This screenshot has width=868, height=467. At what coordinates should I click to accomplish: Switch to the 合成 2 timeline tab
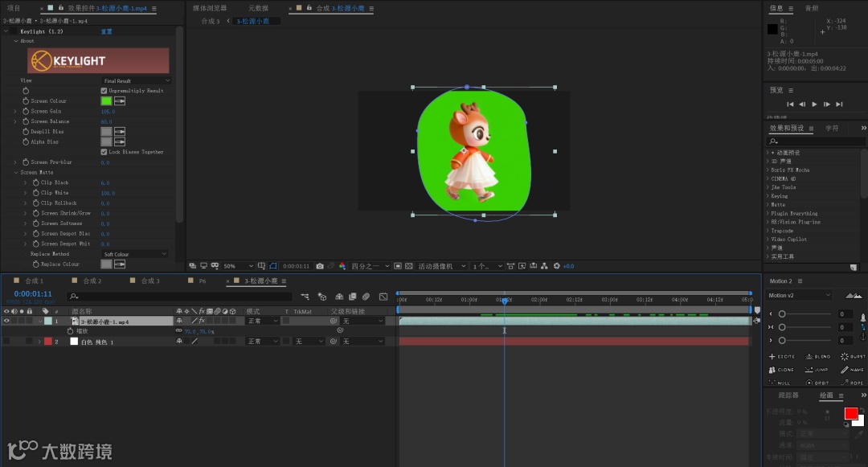[92, 281]
